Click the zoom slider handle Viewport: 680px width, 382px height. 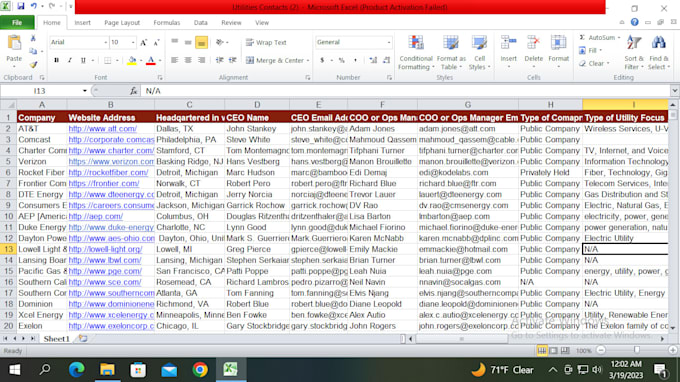point(637,350)
